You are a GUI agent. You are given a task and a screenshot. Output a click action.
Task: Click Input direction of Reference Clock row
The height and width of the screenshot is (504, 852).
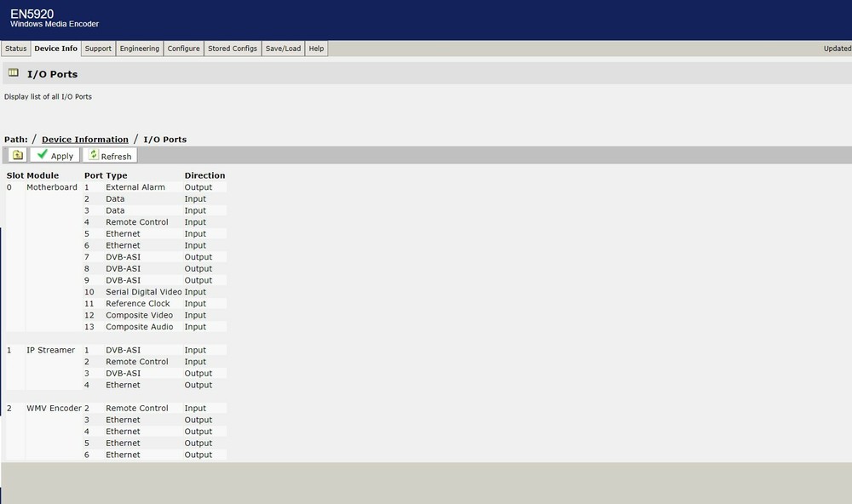195,304
